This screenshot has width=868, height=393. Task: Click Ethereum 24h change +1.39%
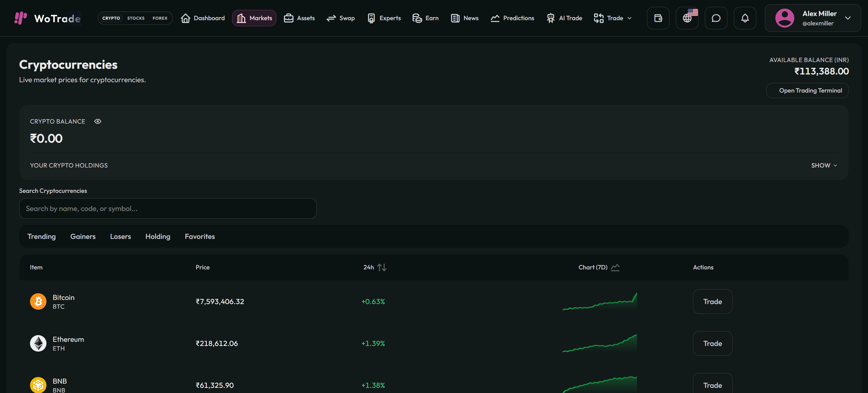pyautogui.click(x=373, y=343)
